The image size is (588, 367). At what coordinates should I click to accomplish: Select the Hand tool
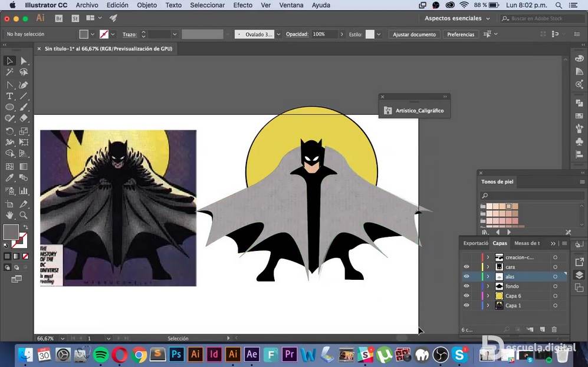[x=9, y=216]
